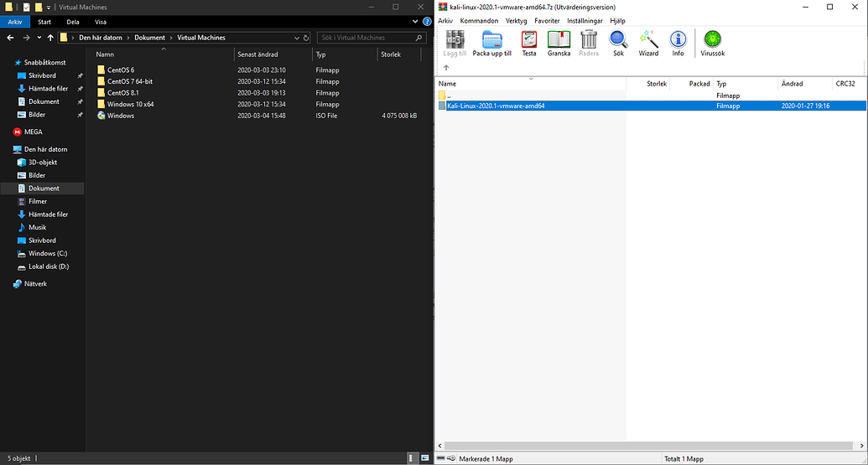Open the MEGA shortcut in the sidebar
Viewport: 868px width, 465px height.
29,132
